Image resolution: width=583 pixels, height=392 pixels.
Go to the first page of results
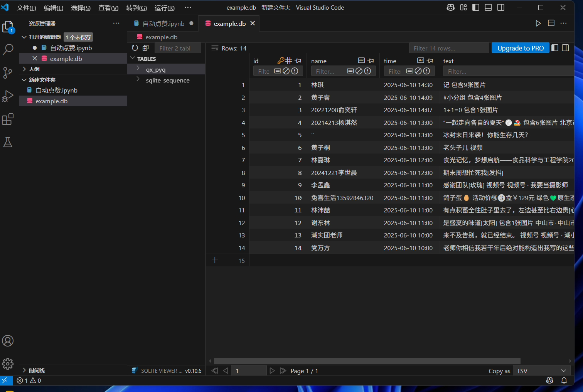(x=215, y=371)
